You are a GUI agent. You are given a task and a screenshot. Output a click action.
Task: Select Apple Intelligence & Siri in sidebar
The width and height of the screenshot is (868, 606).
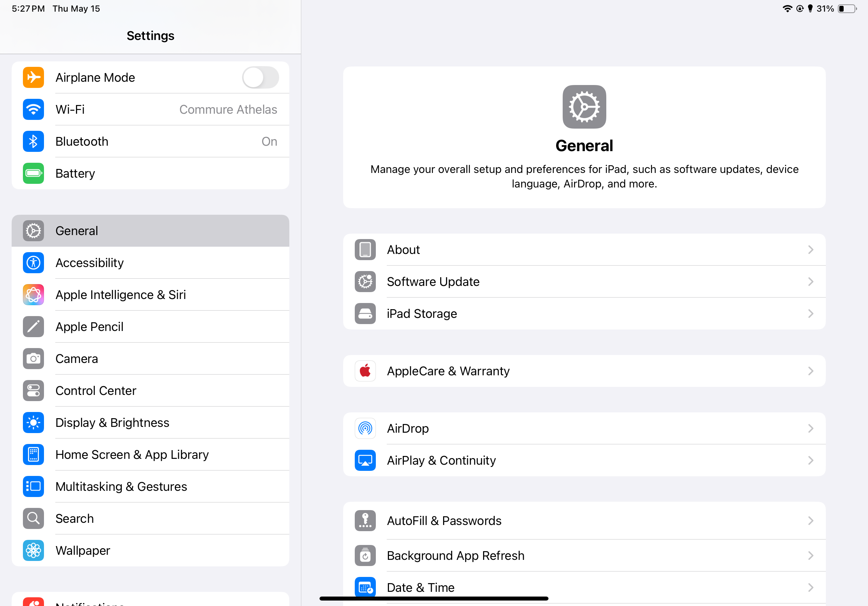pos(150,295)
